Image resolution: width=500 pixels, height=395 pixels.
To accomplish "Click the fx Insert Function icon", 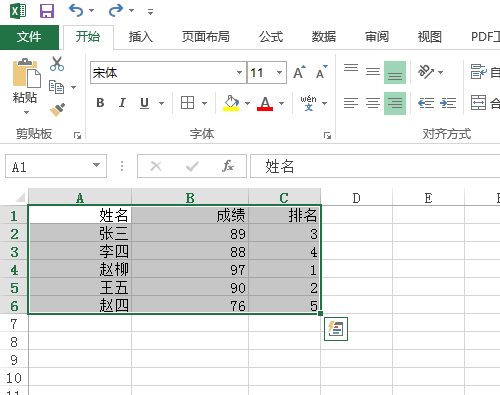I will pos(228,166).
